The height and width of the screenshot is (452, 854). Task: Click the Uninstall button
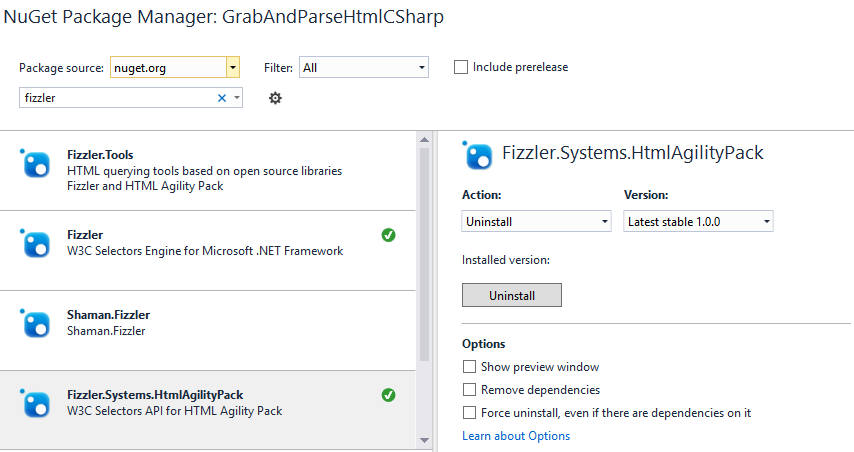(511, 295)
